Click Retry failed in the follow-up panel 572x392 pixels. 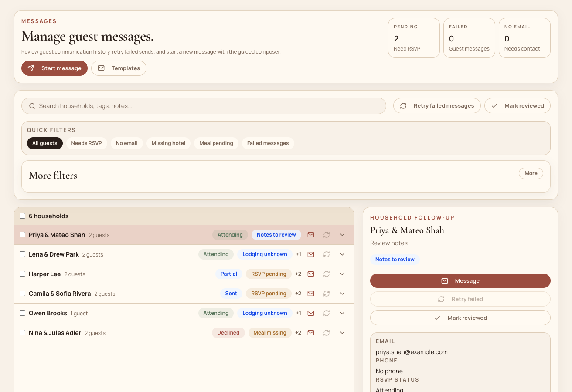[460, 299]
